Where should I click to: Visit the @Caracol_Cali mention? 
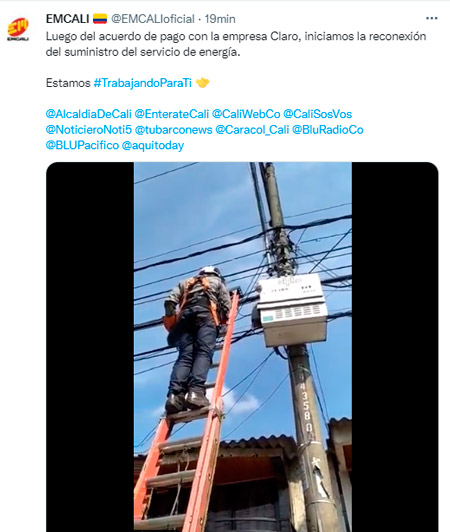click(x=252, y=130)
